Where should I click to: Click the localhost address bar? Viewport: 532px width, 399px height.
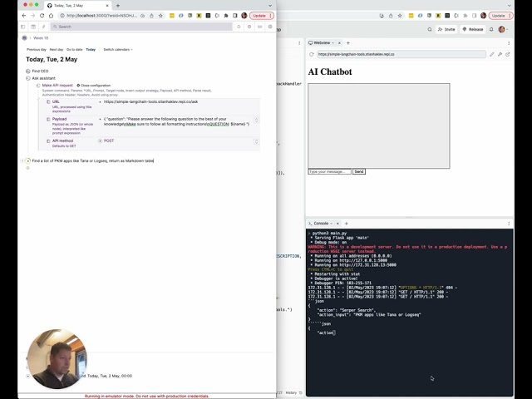click(x=101, y=16)
